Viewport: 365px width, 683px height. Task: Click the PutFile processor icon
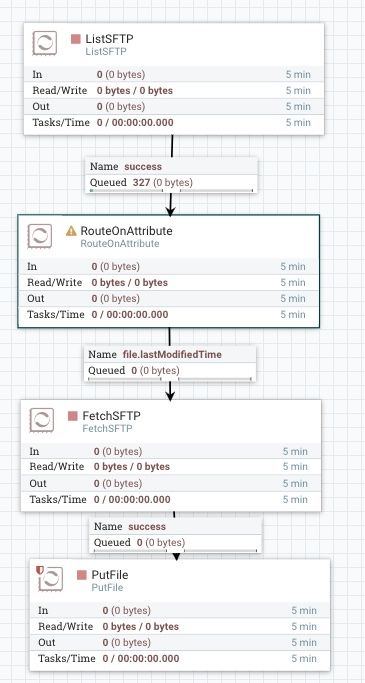(51, 579)
